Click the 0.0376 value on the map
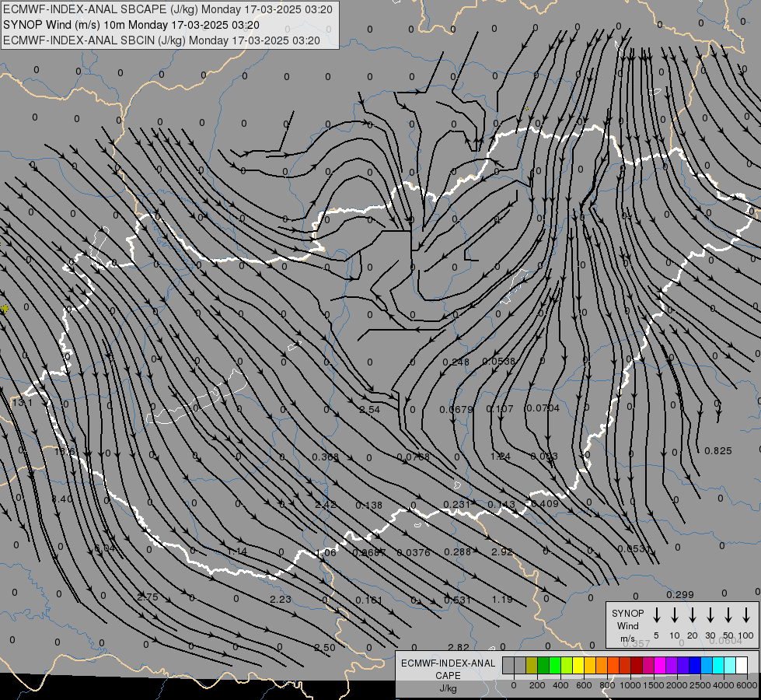Image resolution: width=761 pixels, height=700 pixels. pyautogui.click(x=414, y=552)
